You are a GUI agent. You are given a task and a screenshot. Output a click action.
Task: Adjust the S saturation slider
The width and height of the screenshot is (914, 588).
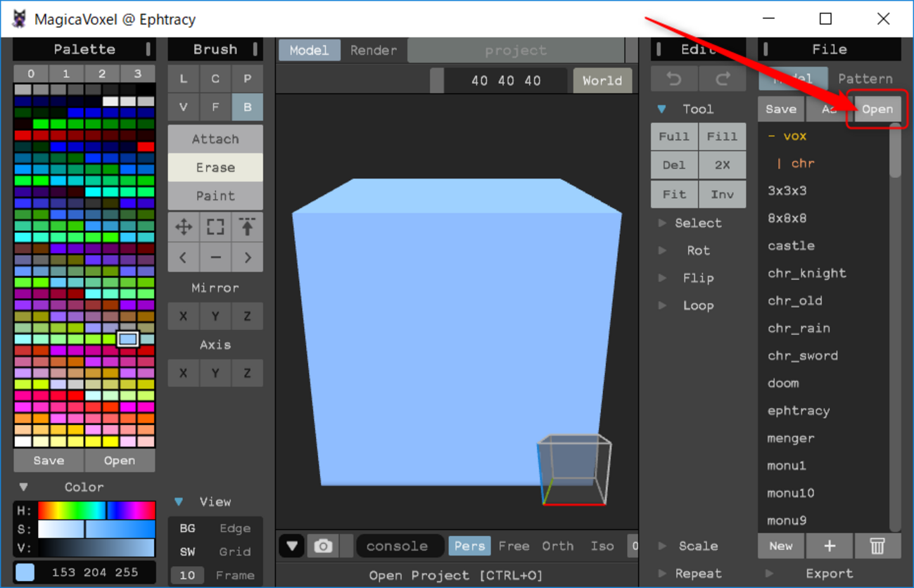pyautogui.click(x=96, y=529)
